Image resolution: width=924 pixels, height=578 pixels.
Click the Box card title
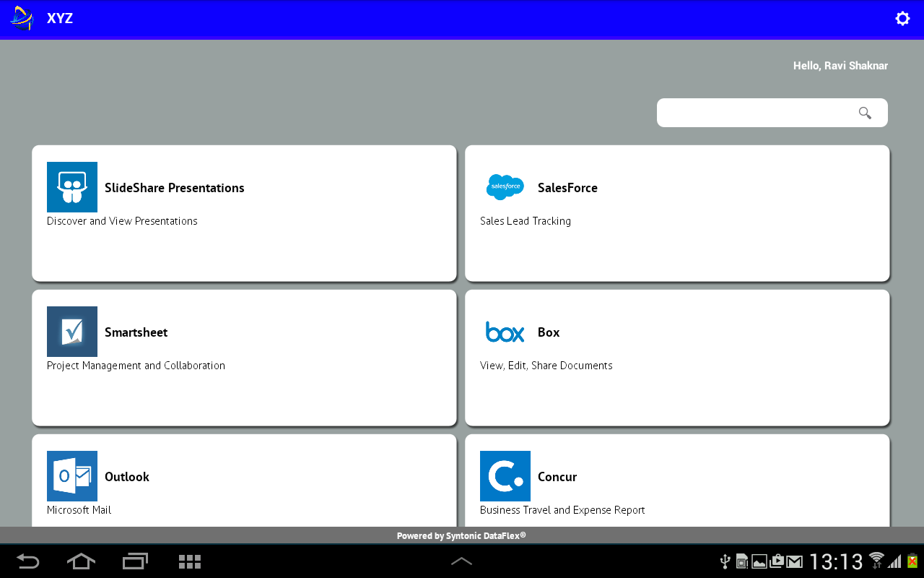tap(549, 332)
